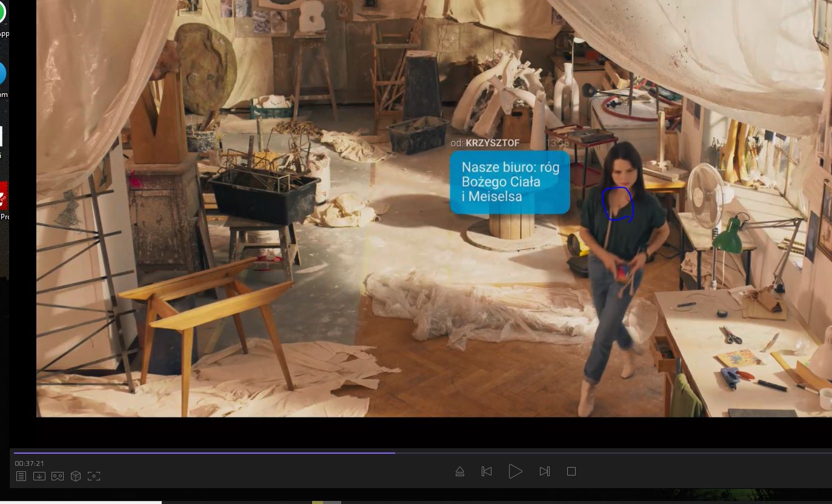The width and height of the screenshot is (832, 504).
Task: Open the red Pro app desktop icon
Action: 3,196
